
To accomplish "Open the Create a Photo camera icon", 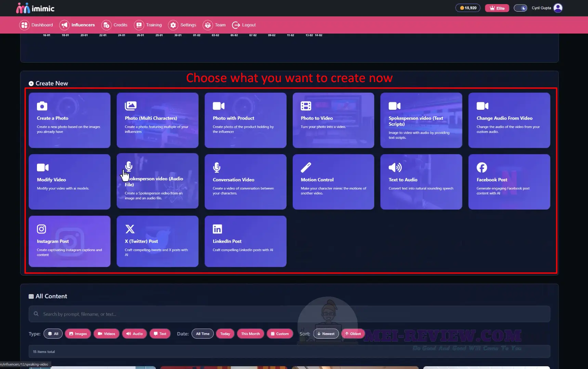I will (42, 106).
